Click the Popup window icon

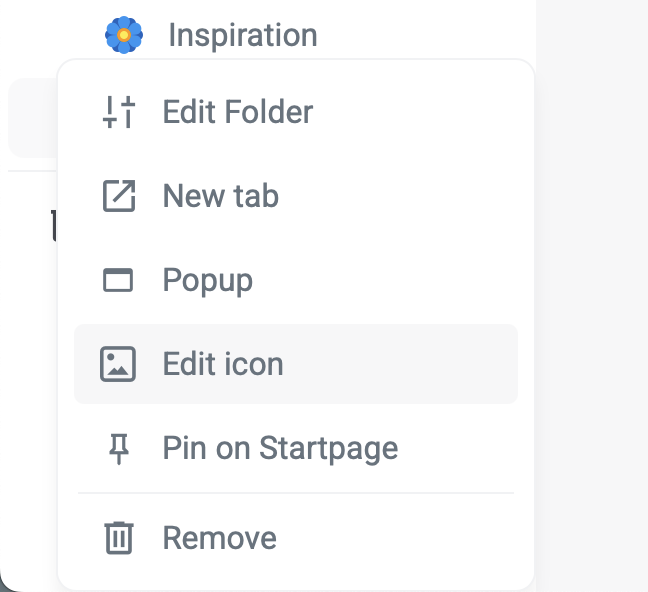point(119,280)
